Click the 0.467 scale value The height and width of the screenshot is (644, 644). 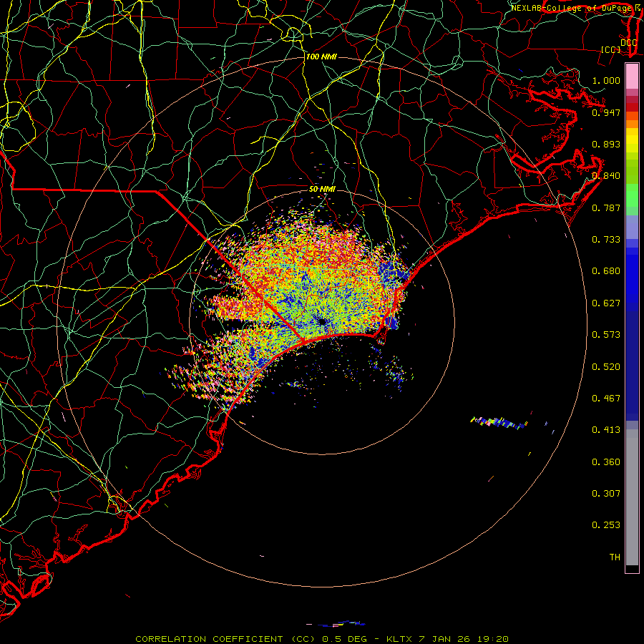click(606, 399)
